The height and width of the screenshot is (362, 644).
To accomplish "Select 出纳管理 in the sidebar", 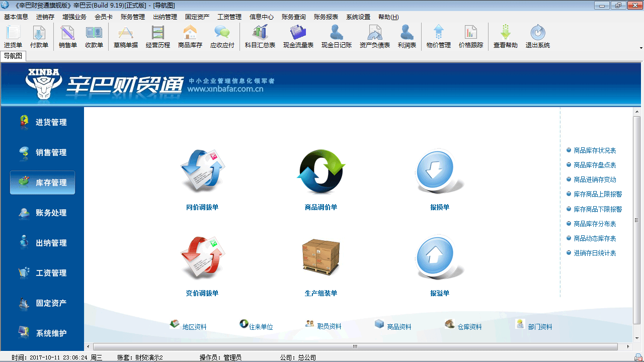I will click(43, 243).
